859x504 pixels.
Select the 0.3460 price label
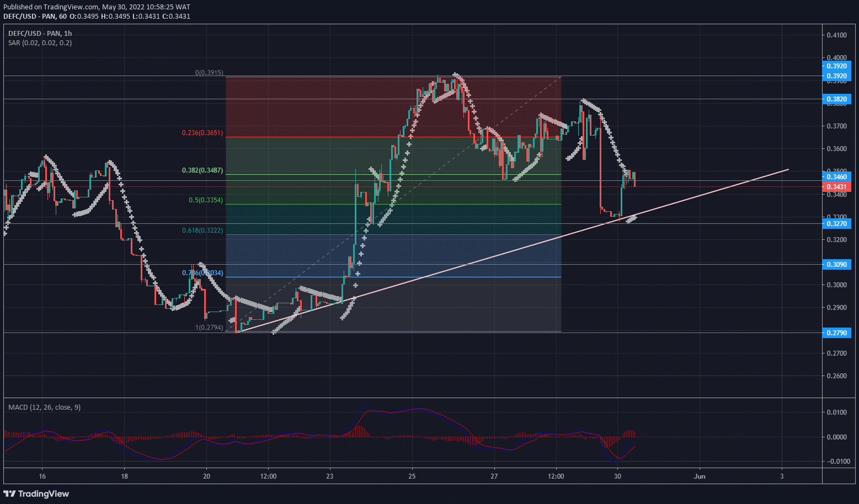pos(836,177)
